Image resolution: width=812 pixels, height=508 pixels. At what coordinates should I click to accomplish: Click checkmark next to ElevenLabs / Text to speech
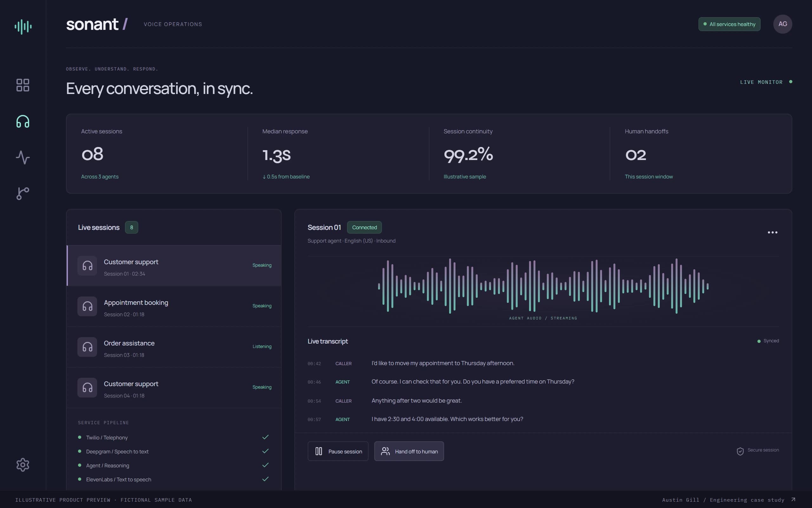265,479
